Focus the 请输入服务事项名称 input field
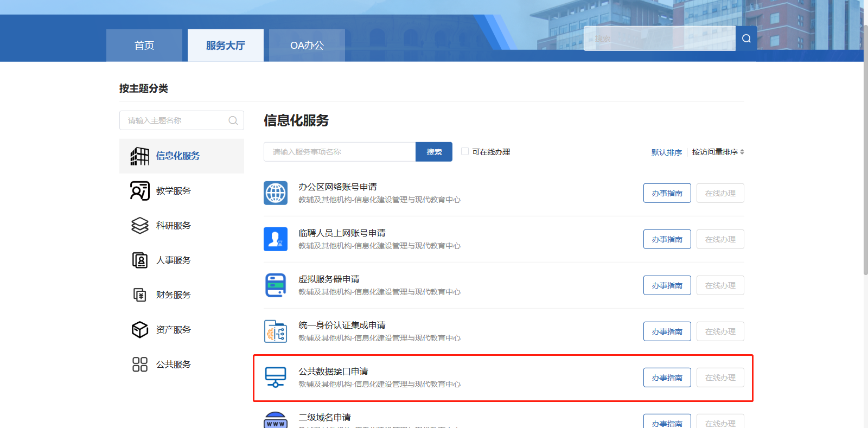This screenshot has height=428, width=868. pos(340,152)
